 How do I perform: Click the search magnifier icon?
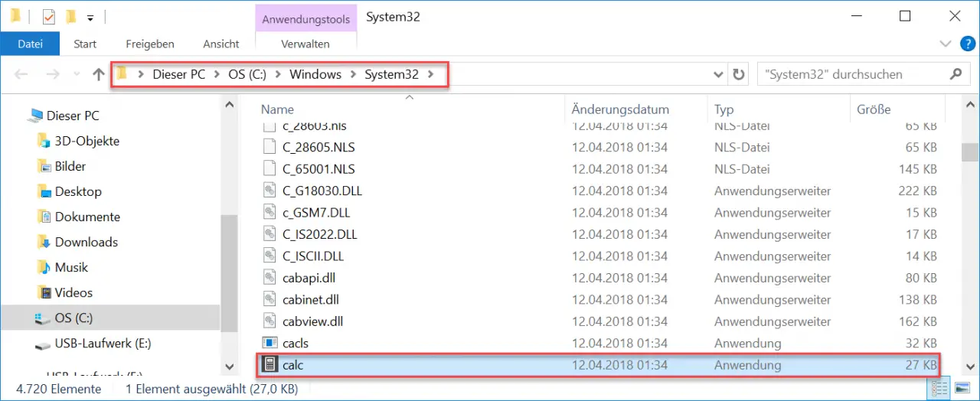pos(955,74)
